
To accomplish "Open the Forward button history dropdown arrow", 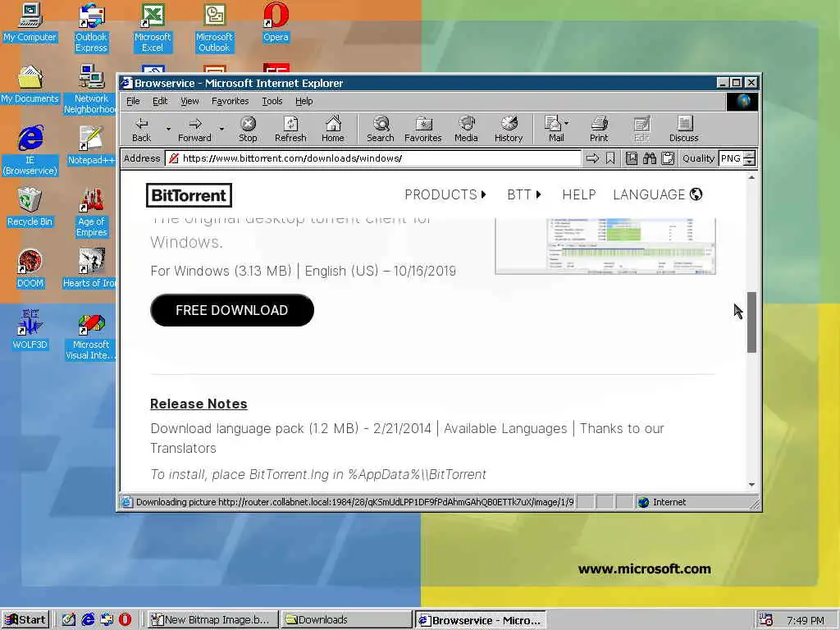I will pos(221,129).
